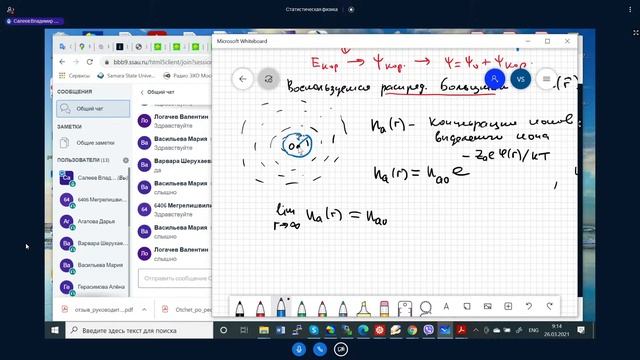
Task: Open Viber from the taskbar
Action: click(429, 330)
